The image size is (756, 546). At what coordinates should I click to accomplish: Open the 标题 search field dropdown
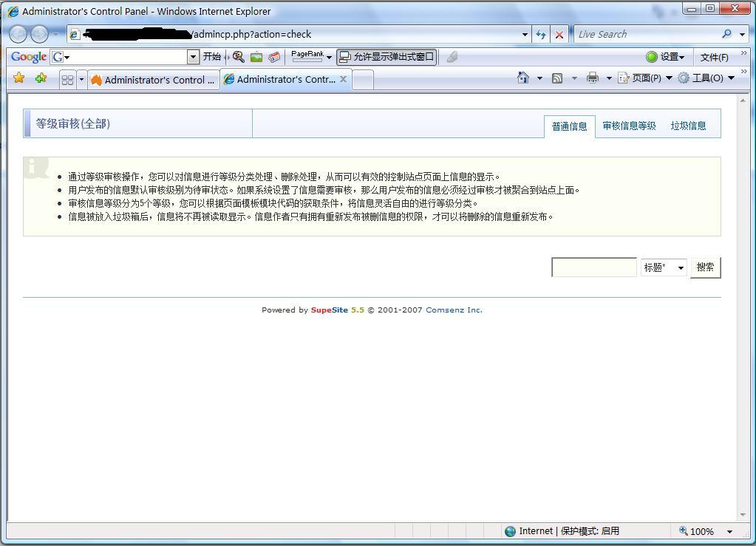tap(664, 267)
